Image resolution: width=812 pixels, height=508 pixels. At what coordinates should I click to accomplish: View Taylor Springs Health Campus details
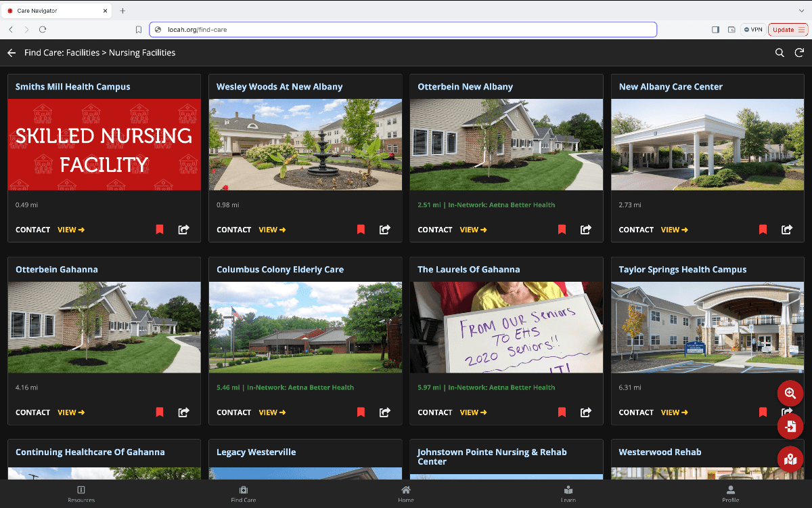(675, 412)
